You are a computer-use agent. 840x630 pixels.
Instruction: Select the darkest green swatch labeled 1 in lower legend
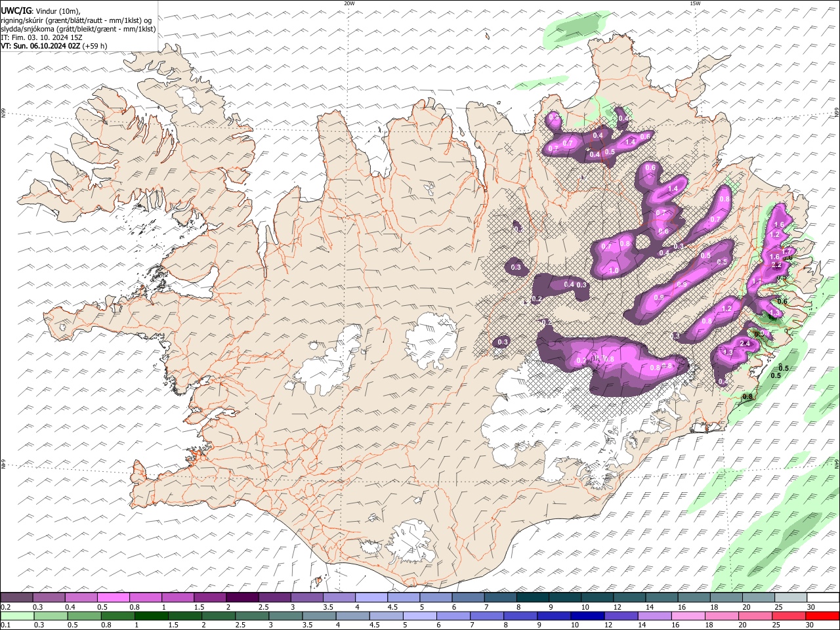151,616
